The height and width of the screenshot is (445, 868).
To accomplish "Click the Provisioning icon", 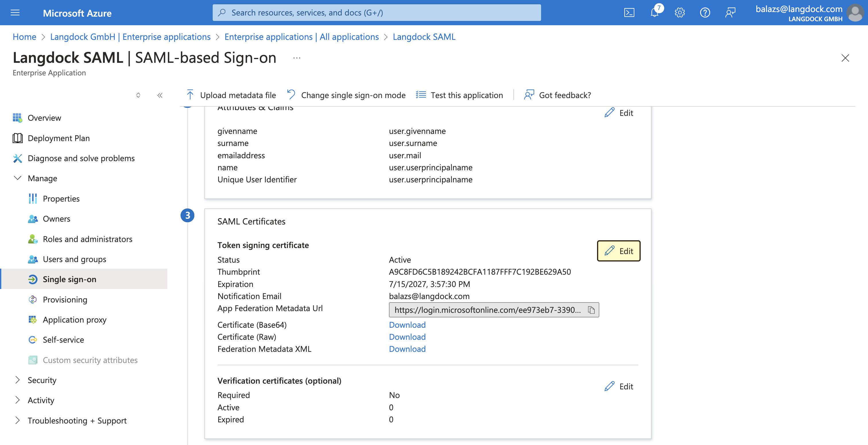I will point(33,299).
